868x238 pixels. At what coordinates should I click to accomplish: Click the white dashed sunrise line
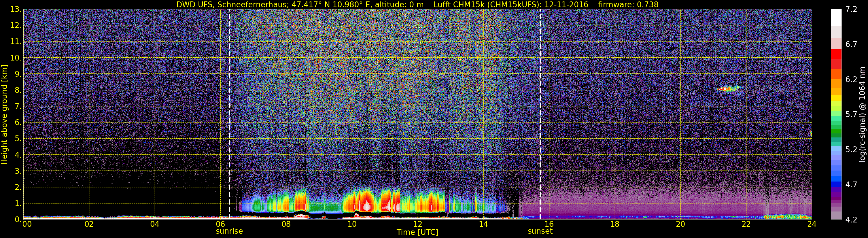pos(229,114)
